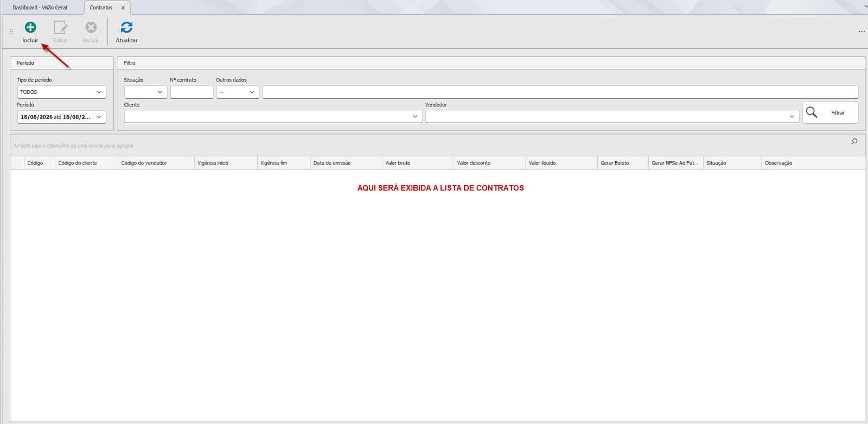
Task: Click the Vigência início column header
Action: click(226, 163)
